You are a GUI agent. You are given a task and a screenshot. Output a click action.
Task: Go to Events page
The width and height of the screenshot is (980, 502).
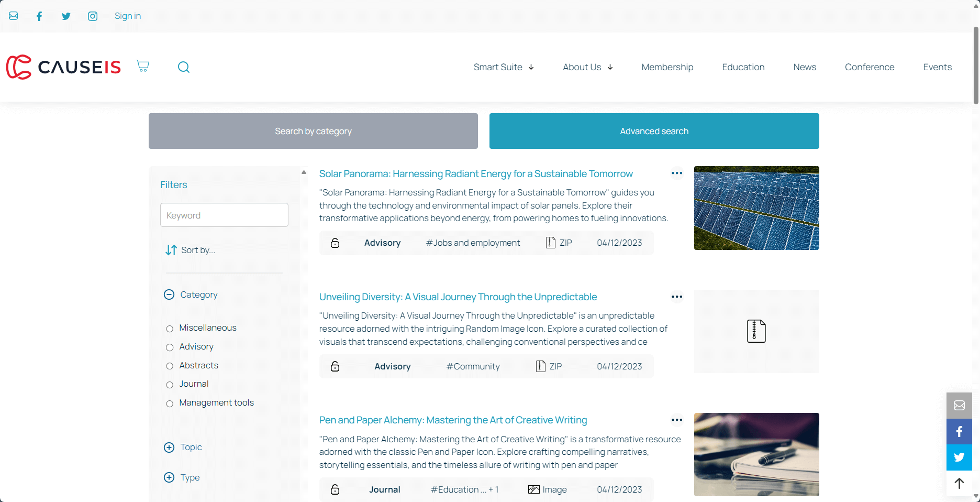point(938,67)
